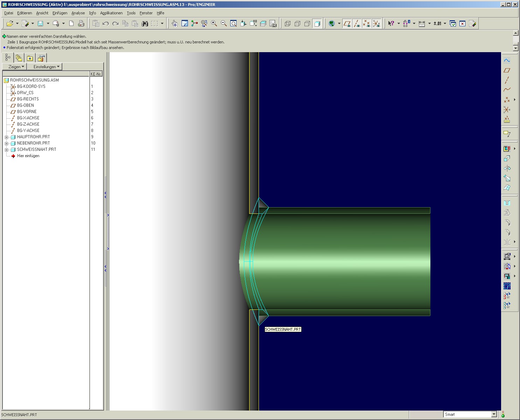Screen dimensions: 520x420
Task: Select NEBENROHR.PRT in model tree
Action: click(33, 143)
